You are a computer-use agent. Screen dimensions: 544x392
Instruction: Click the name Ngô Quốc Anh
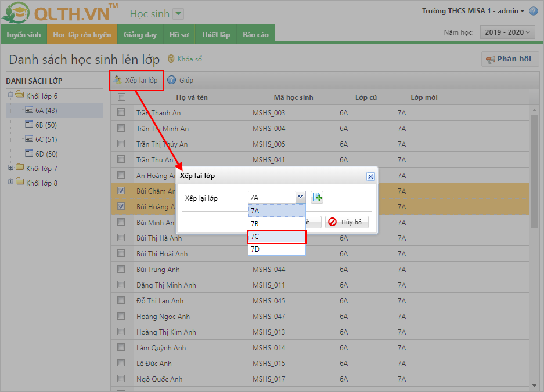pyautogui.click(x=159, y=379)
